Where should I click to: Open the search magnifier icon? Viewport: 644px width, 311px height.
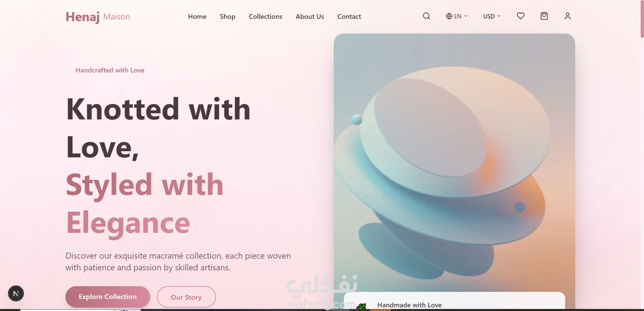(x=426, y=16)
